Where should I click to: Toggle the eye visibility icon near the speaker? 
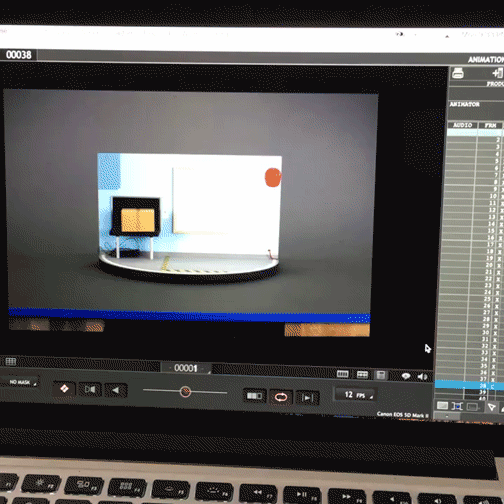[406, 376]
